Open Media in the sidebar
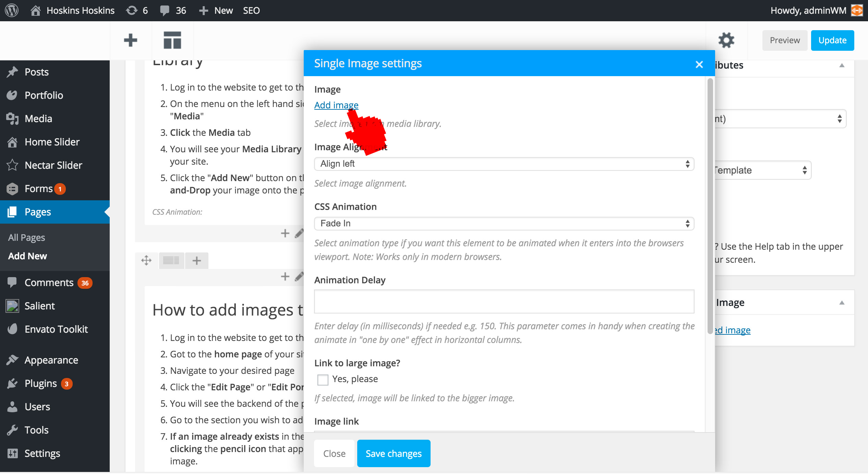 [38, 119]
